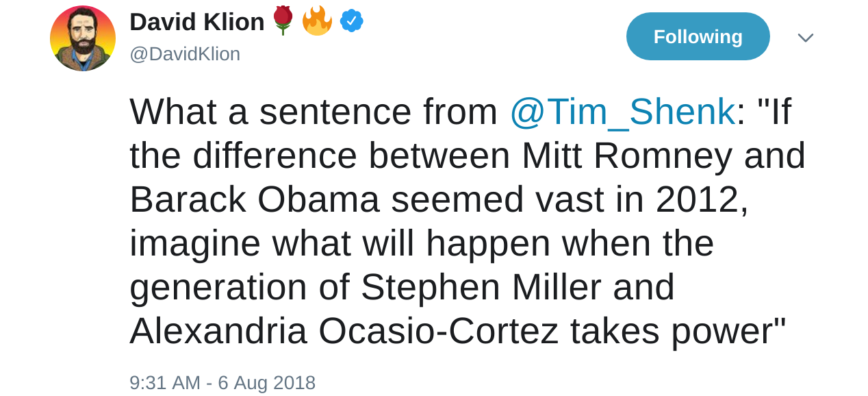The height and width of the screenshot is (396, 868).
Task: Click the "6 Aug 2018" date text
Action: coord(266,382)
